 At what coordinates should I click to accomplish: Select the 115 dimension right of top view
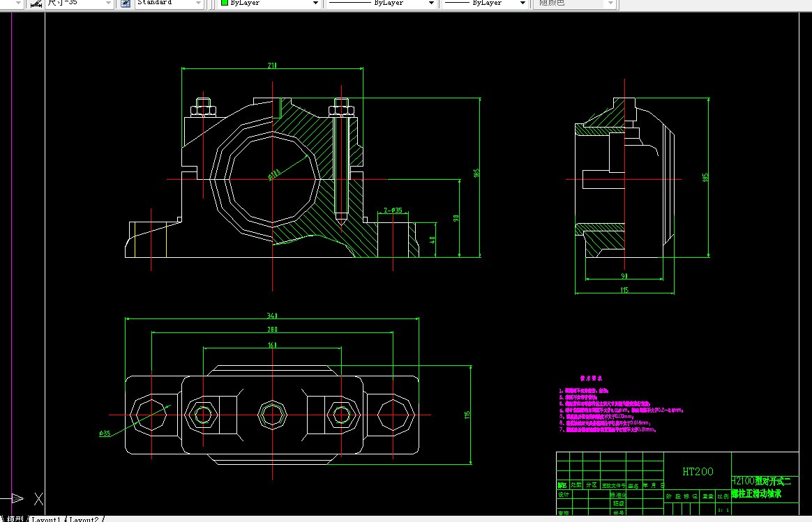[x=467, y=415]
